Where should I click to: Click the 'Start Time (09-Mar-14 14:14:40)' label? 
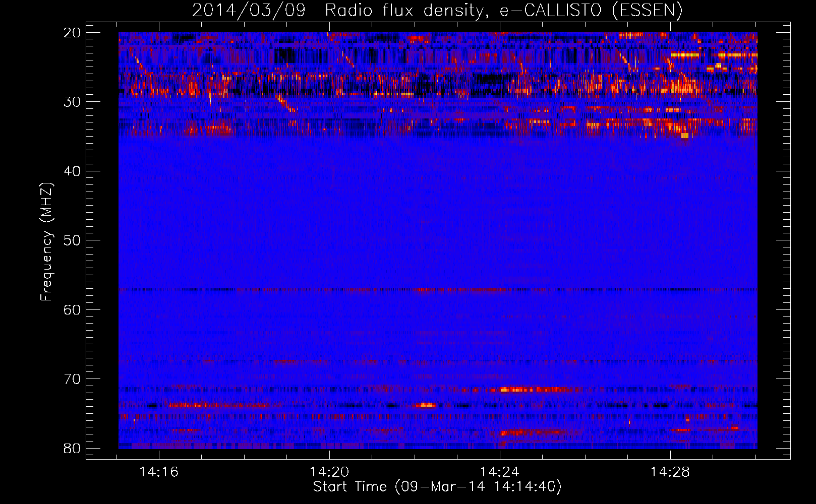(437, 487)
